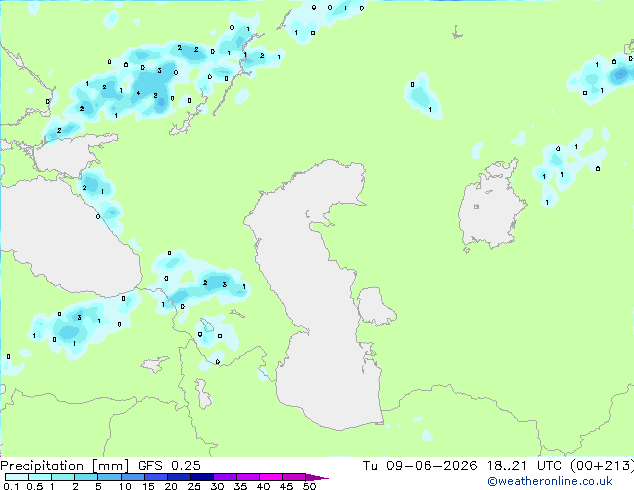634x490 pixels.
Task: Click the "0.5" legend scale label
Action: click(x=34, y=486)
